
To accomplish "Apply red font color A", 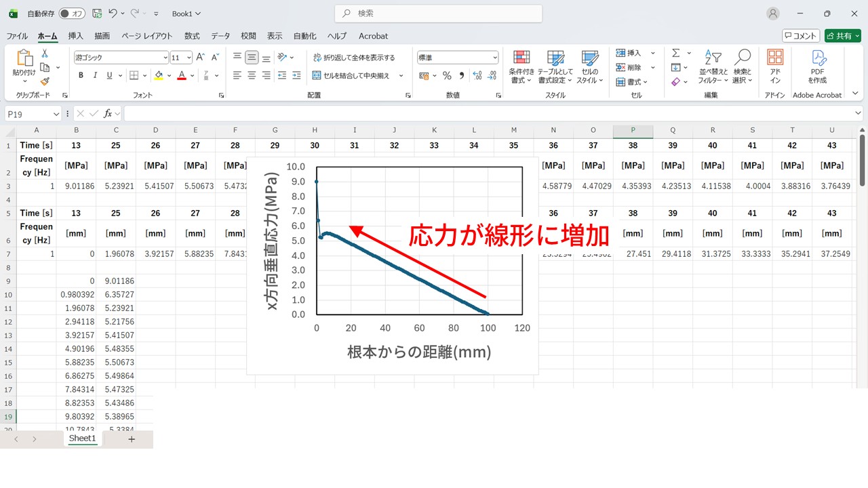I will pos(182,75).
